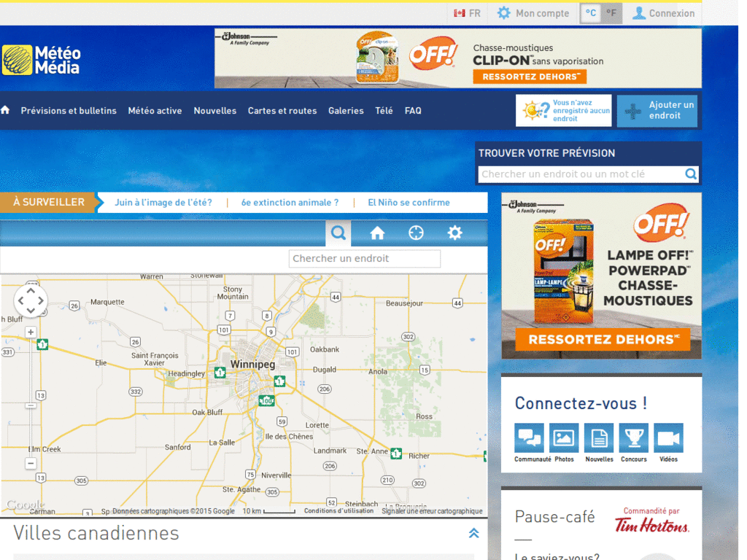Open Télé menu
The image size is (747, 560).
384,111
